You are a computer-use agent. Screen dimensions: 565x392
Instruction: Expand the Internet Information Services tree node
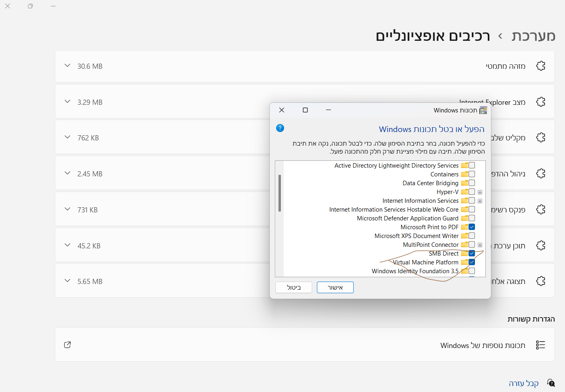(x=480, y=201)
